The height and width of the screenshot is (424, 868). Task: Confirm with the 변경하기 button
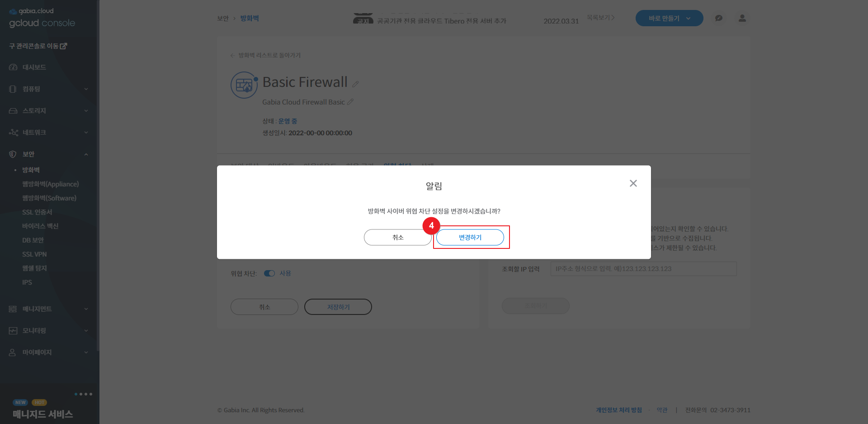pos(470,237)
